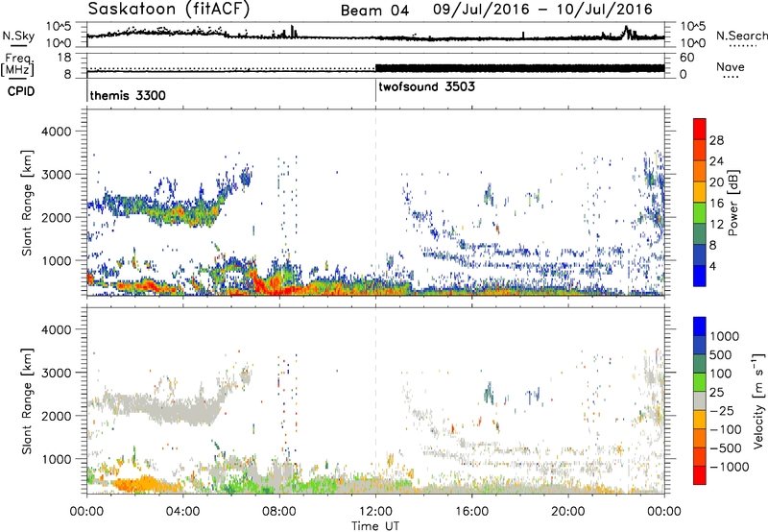Click the "Velocity [m s-1]" color bar label

click(759, 400)
